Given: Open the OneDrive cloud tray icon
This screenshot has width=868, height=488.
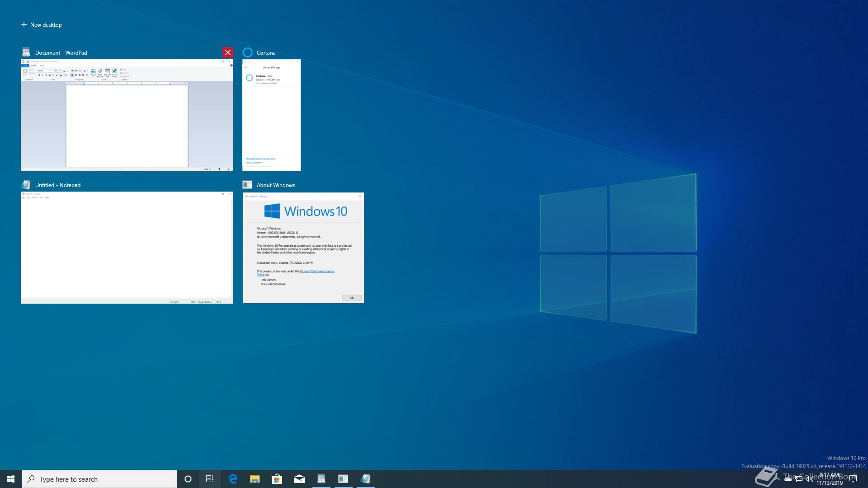Looking at the screenshot, I should click(788, 479).
